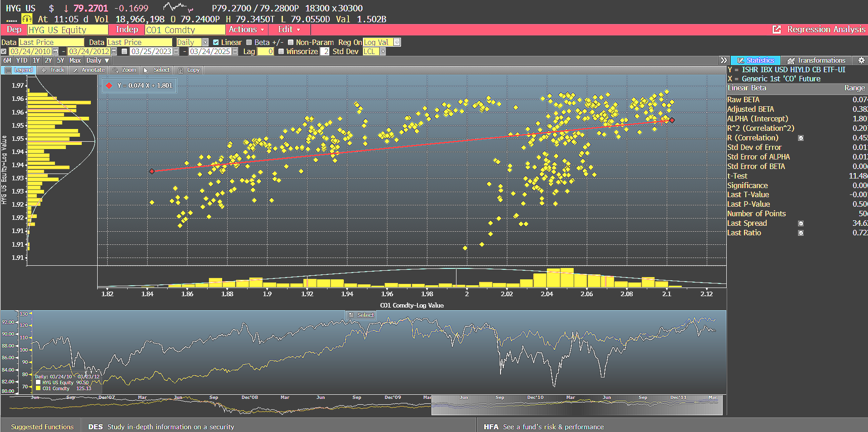Activate the Select pointer tool in chart toolbar

157,70
